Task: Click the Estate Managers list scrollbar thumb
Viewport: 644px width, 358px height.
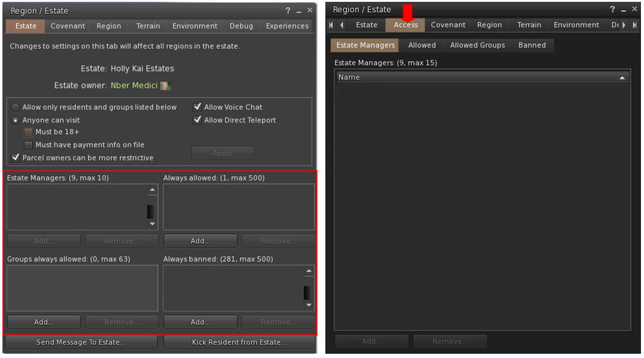Action: 151,211
